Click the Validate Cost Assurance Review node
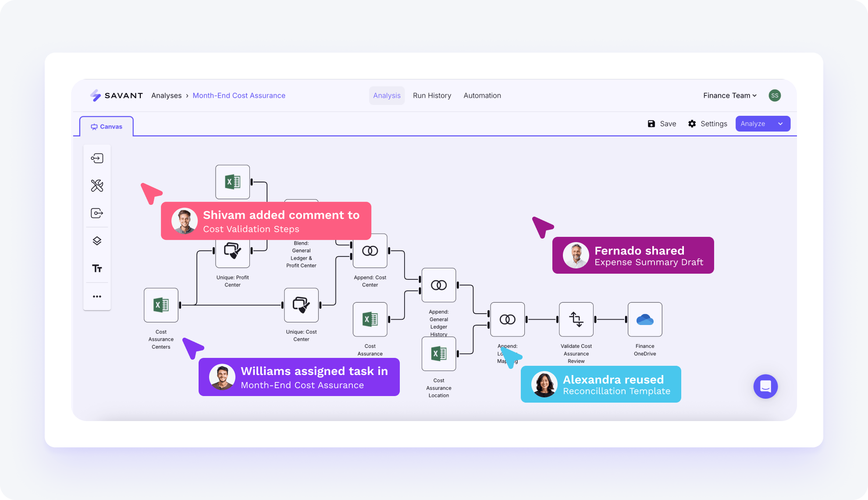868x500 pixels. coord(576,319)
